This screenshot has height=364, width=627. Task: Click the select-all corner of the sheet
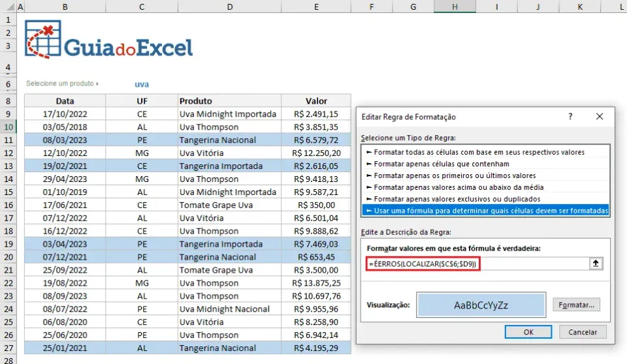[8, 7]
